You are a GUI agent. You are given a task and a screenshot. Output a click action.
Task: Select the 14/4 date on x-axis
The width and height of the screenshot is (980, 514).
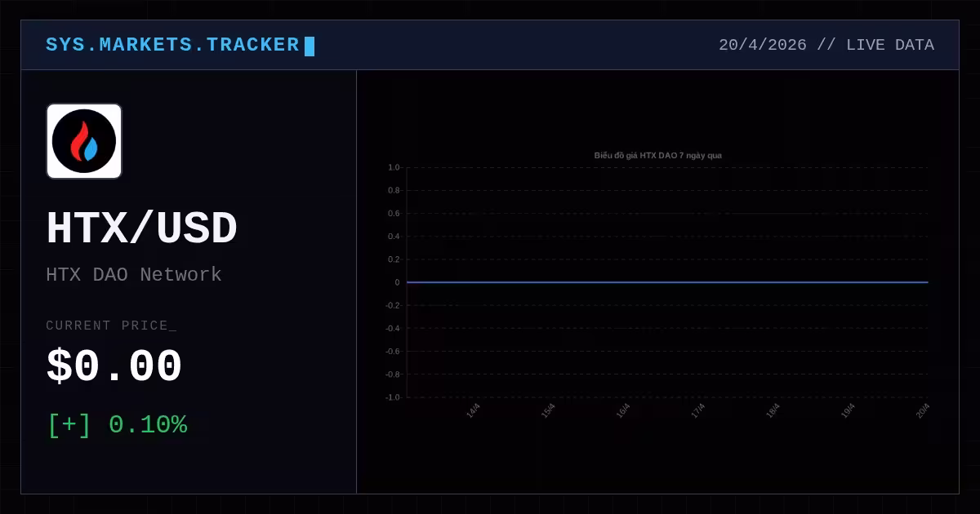[473, 410]
